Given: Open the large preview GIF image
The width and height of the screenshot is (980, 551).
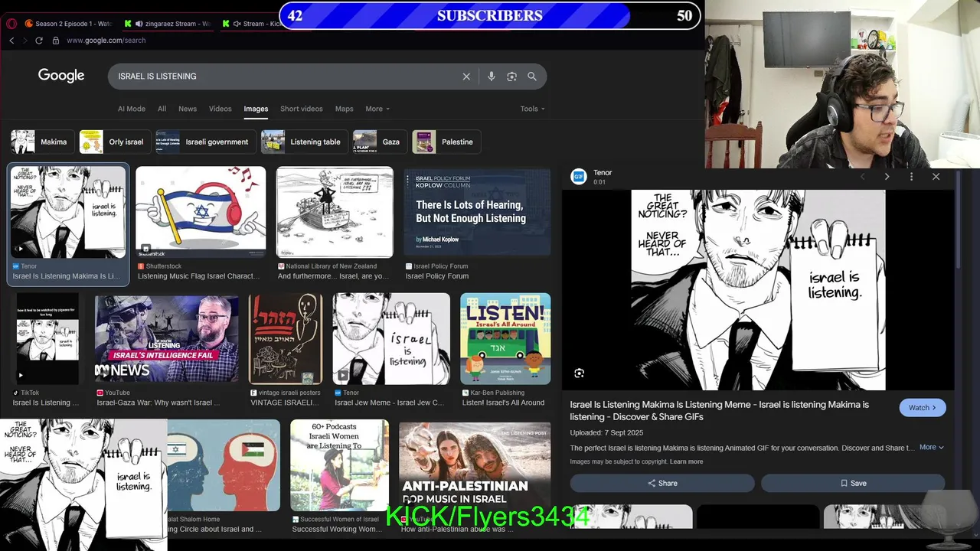Looking at the screenshot, I should (x=758, y=290).
